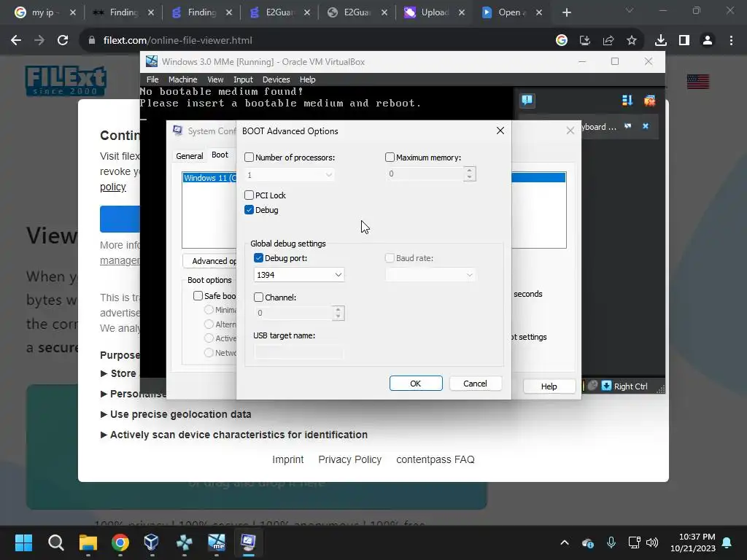This screenshot has height=560, width=747.
Task: Toggle Chrome side panel icon
Action: (x=684, y=41)
